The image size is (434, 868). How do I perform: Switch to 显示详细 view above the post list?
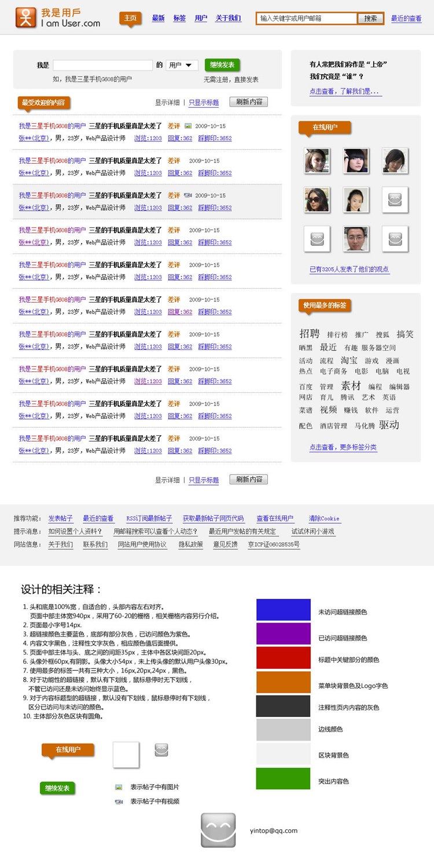click(167, 102)
